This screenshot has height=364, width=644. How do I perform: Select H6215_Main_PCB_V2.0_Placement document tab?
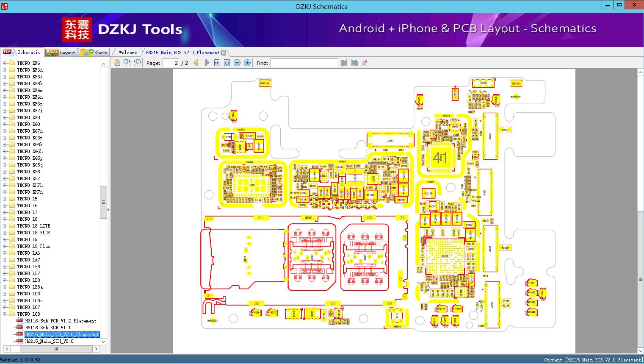pos(182,53)
